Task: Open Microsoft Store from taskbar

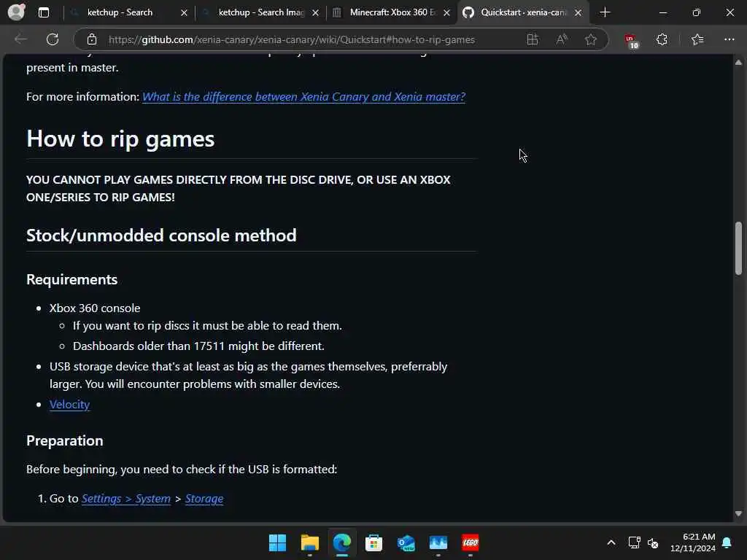Action: tap(374, 542)
